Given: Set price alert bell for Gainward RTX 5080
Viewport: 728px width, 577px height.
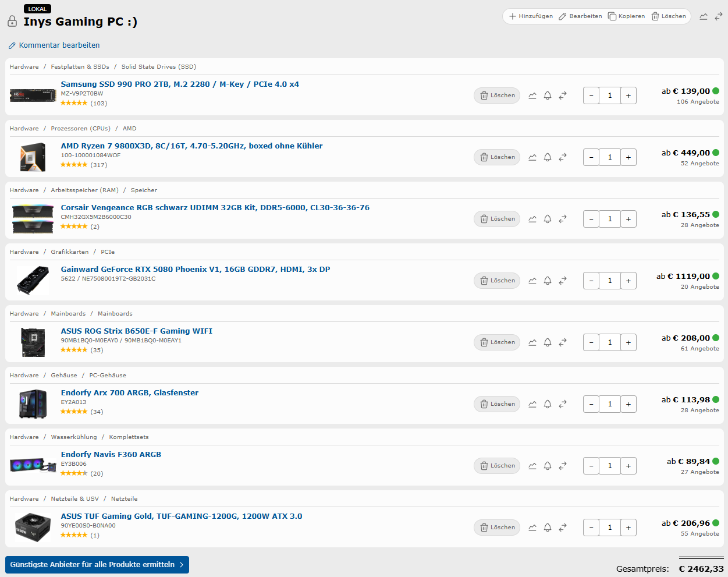Looking at the screenshot, I should [548, 281].
